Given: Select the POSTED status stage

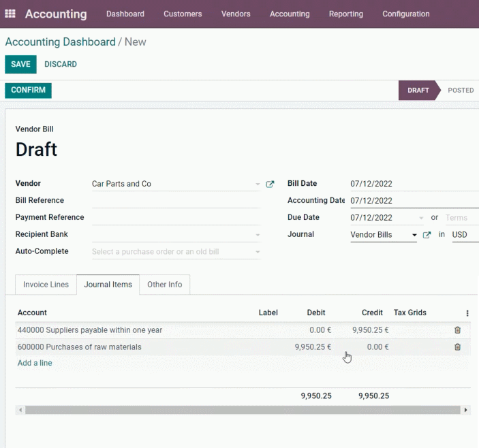Looking at the screenshot, I should point(461,91).
